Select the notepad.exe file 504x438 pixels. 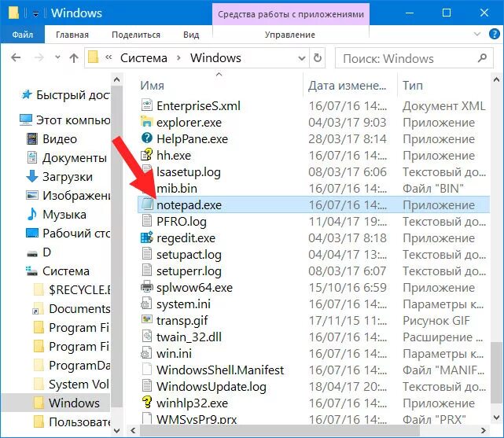[x=314, y=204]
